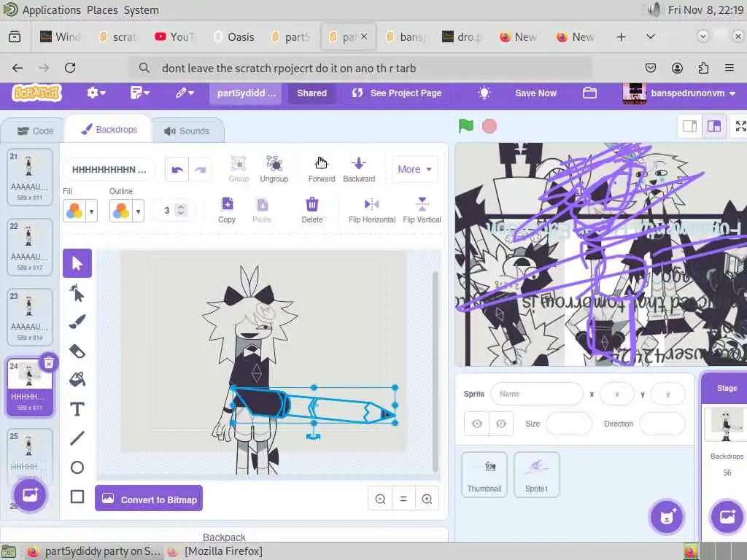Open the Applications menu
Screen dimensions: 747x560
(52, 10)
